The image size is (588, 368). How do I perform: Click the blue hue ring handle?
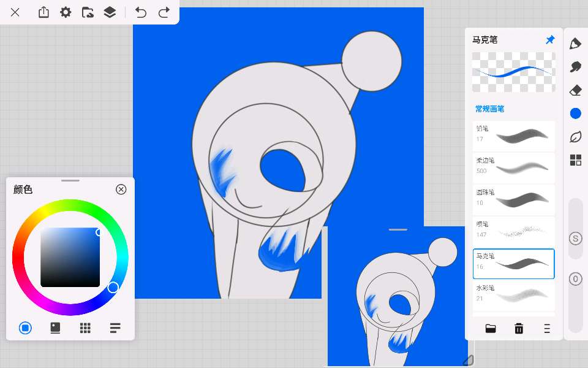113,288
